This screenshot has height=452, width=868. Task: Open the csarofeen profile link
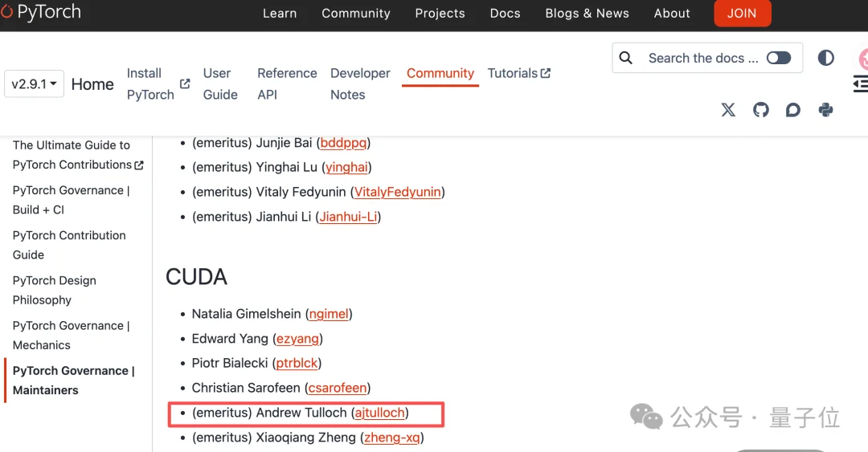(x=338, y=388)
